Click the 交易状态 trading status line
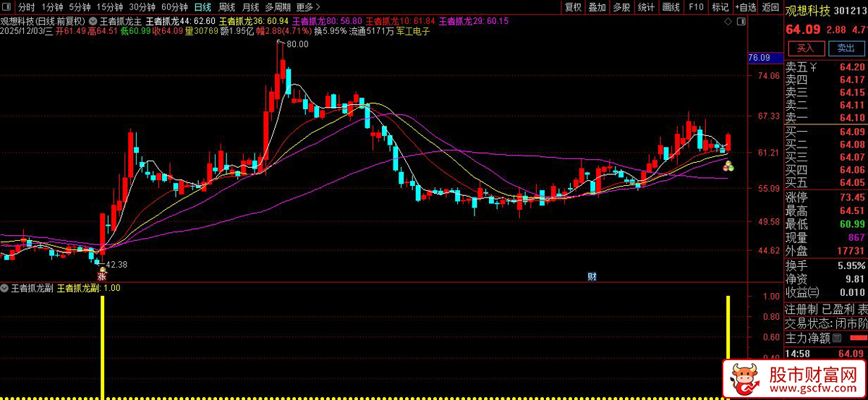This screenshot has height=400, width=868. (826, 323)
